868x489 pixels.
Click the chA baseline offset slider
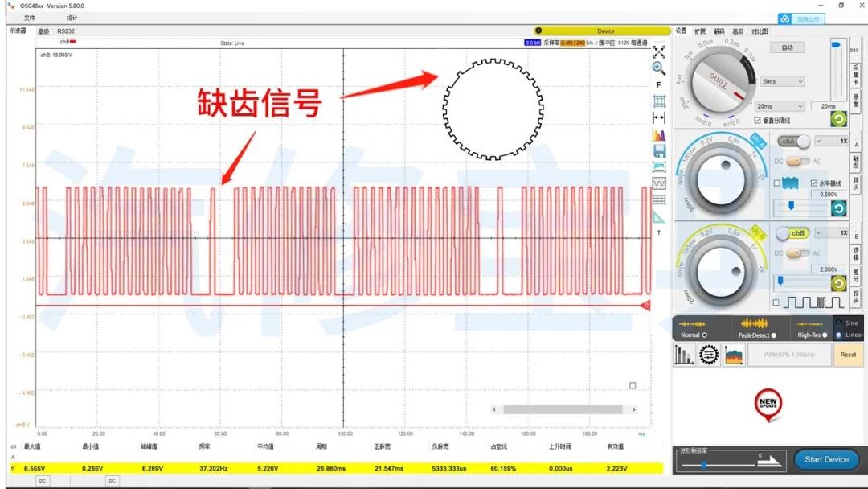click(x=792, y=205)
